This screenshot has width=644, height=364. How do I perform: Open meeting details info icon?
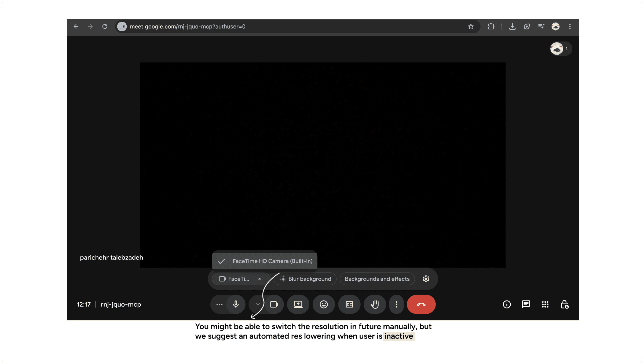point(507,304)
